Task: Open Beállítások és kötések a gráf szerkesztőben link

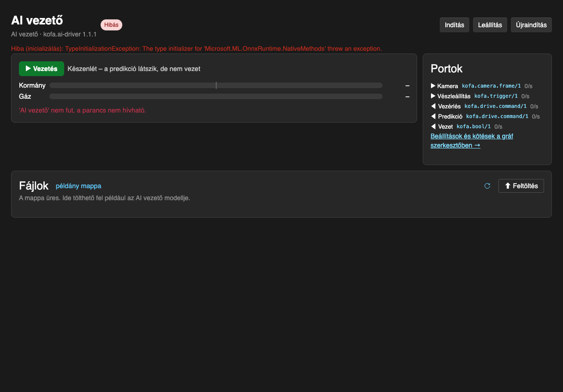Action: click(x=472, y=141)
